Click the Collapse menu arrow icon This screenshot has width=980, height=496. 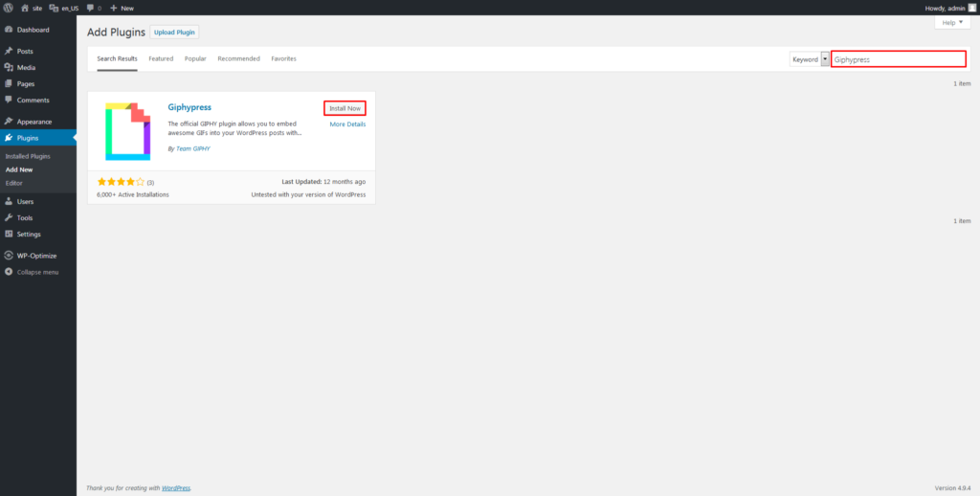coord(8,272)
